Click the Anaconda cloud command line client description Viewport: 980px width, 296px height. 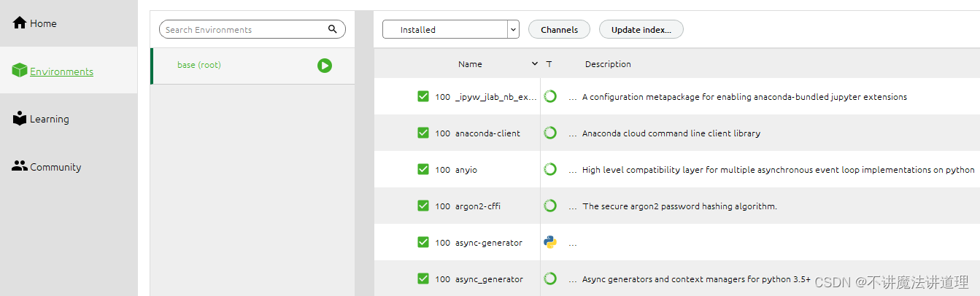[x=671, y=133]
